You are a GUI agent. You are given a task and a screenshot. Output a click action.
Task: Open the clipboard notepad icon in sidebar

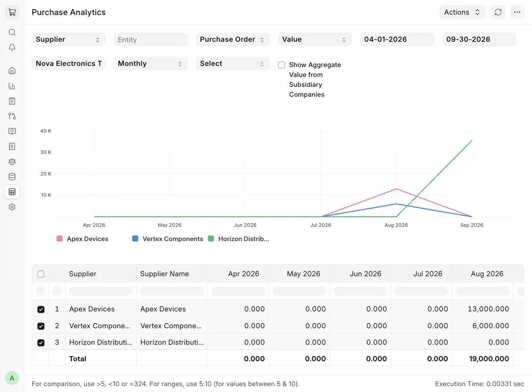12,101
